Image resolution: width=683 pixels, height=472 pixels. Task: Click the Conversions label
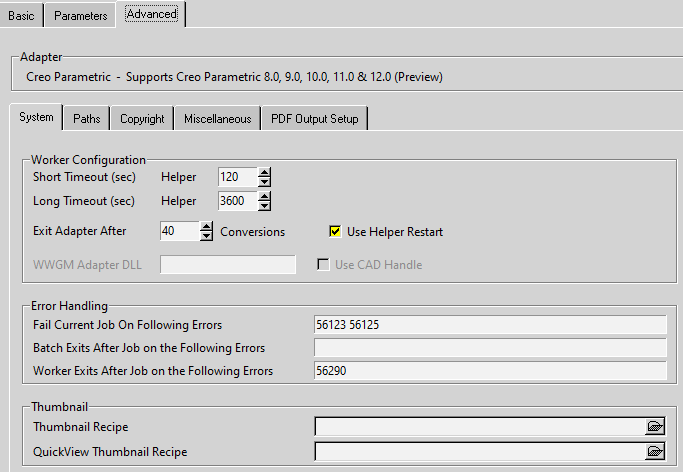click(x=253, y=232)
